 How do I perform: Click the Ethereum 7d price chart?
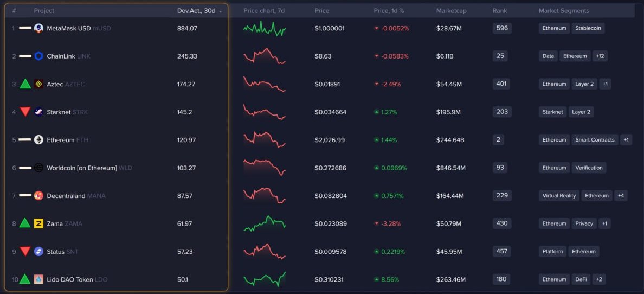pos(265,140)
